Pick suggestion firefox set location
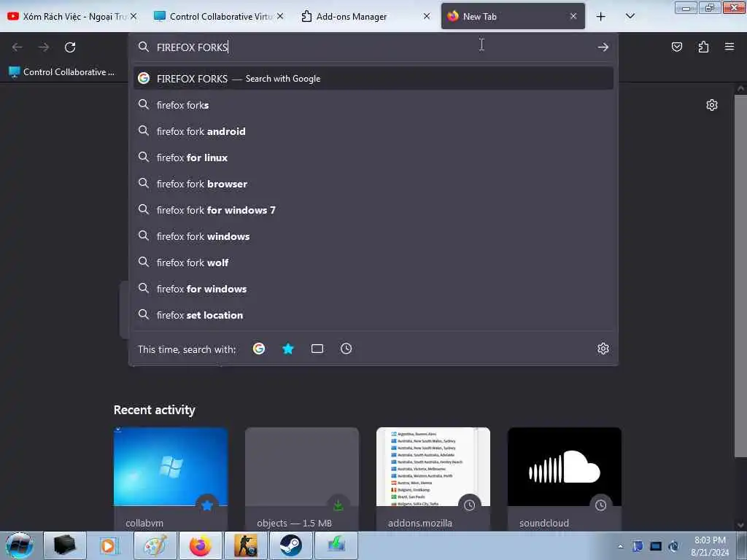The height and width of the screenshot is (560, 747). point(373,315)
